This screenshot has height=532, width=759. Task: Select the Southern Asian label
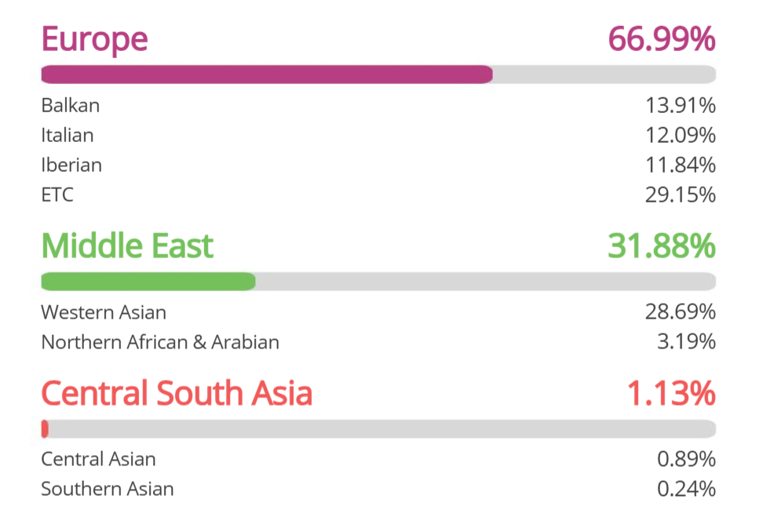point(108,489)
